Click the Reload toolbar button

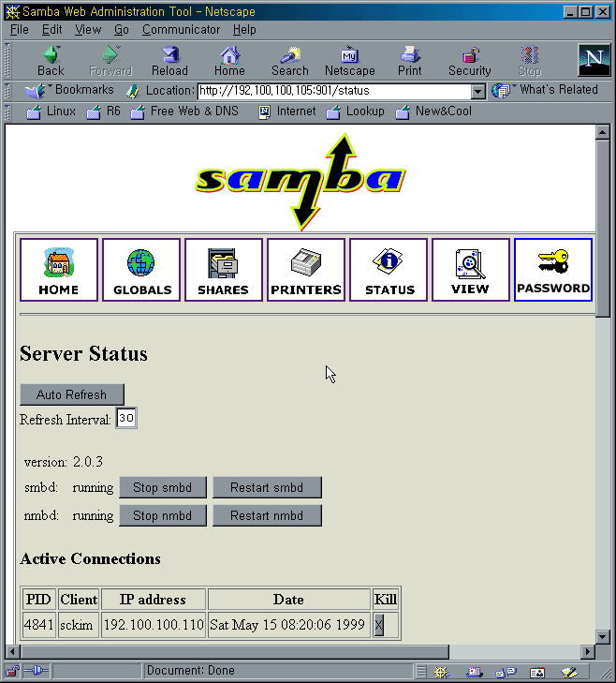pyautogui.click(x=169, y=61)
